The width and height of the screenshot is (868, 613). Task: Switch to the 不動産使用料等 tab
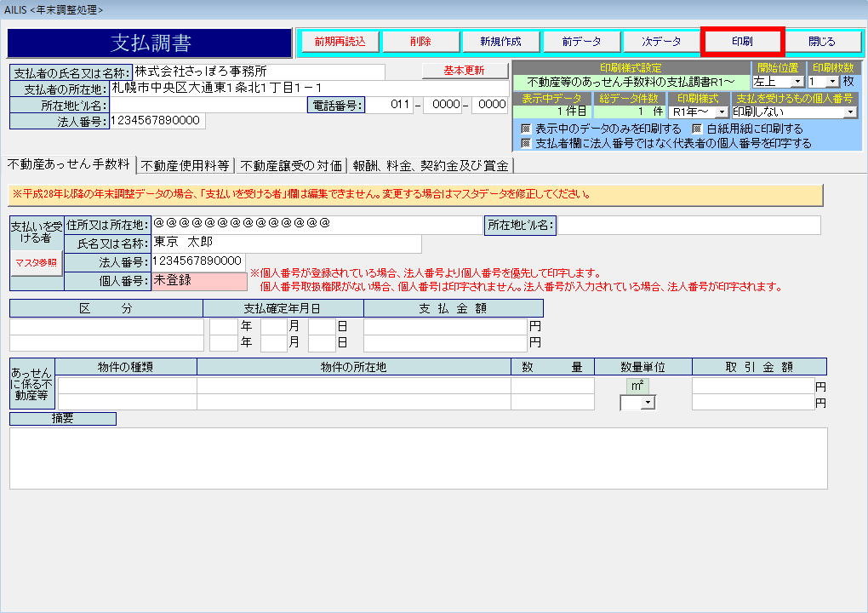point(185,165)
